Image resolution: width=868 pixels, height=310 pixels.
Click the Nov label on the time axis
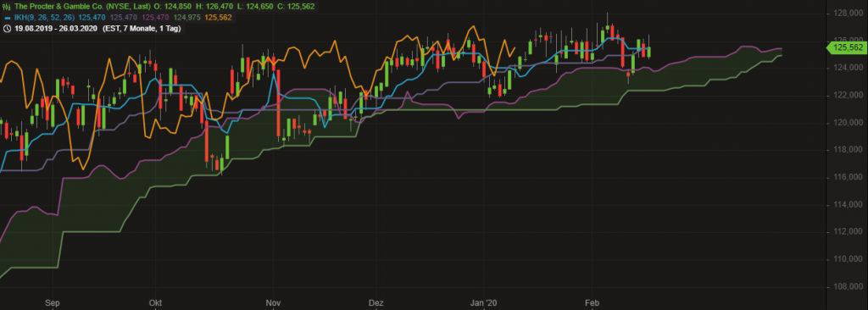[274, 303]
